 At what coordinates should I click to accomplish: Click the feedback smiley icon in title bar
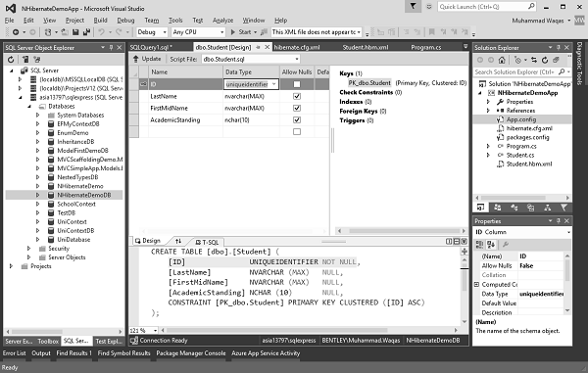click(x=429, y=7)
